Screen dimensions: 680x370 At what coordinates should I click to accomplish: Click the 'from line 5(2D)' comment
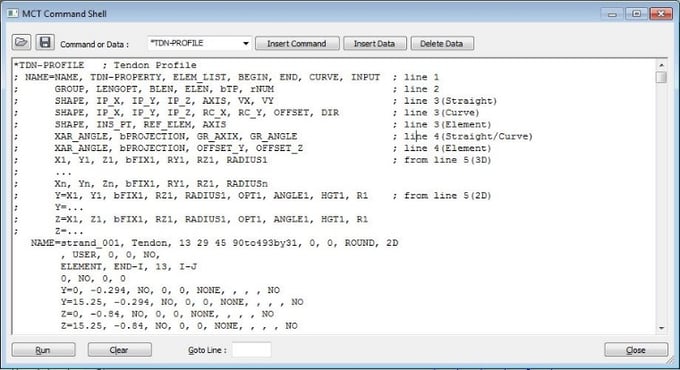pos(448,196)
